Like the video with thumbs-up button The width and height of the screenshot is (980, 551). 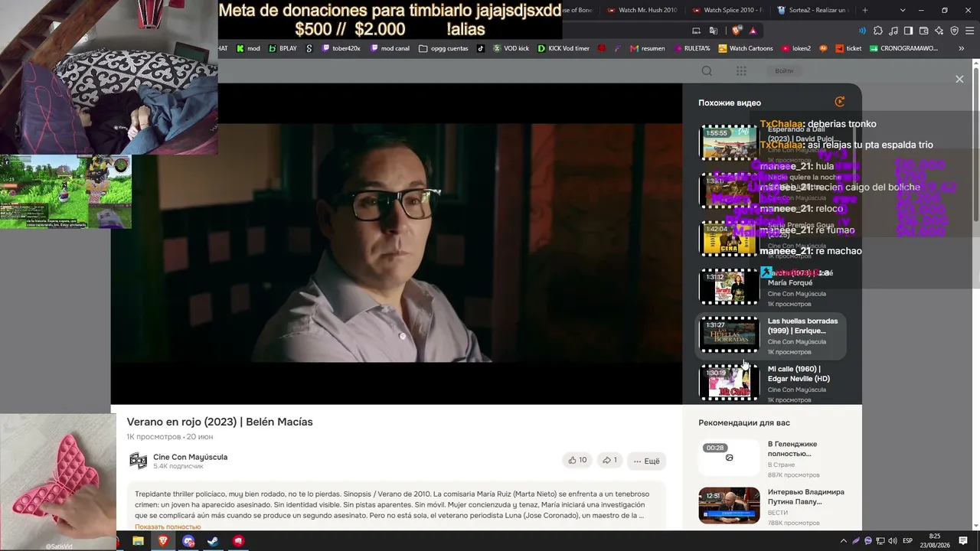[x=577, y=460]
